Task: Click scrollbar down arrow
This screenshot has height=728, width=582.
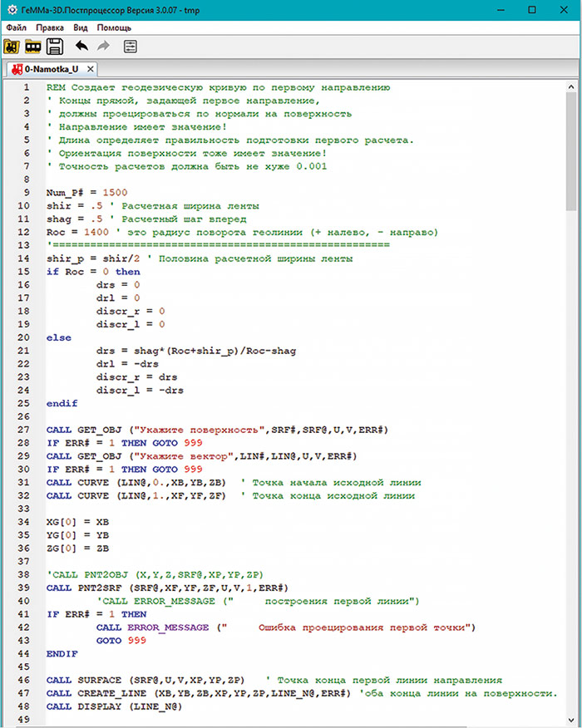Action: click(x=571, y=720)
